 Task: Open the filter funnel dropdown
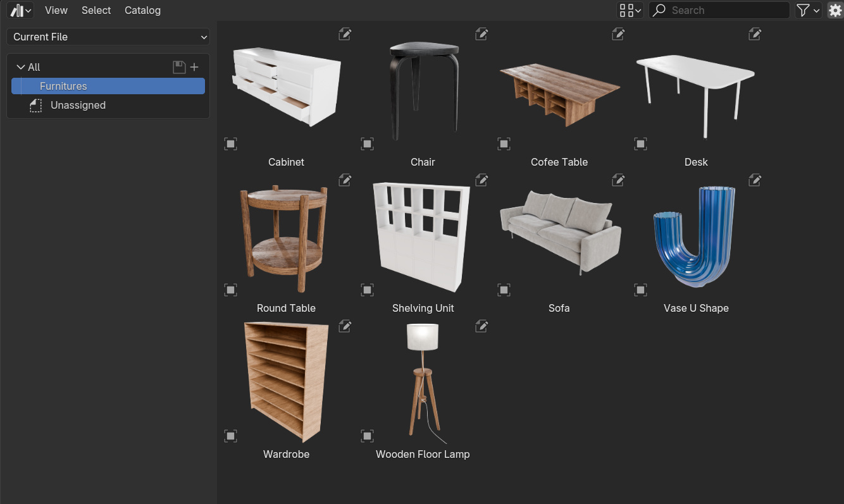[808, 10]
